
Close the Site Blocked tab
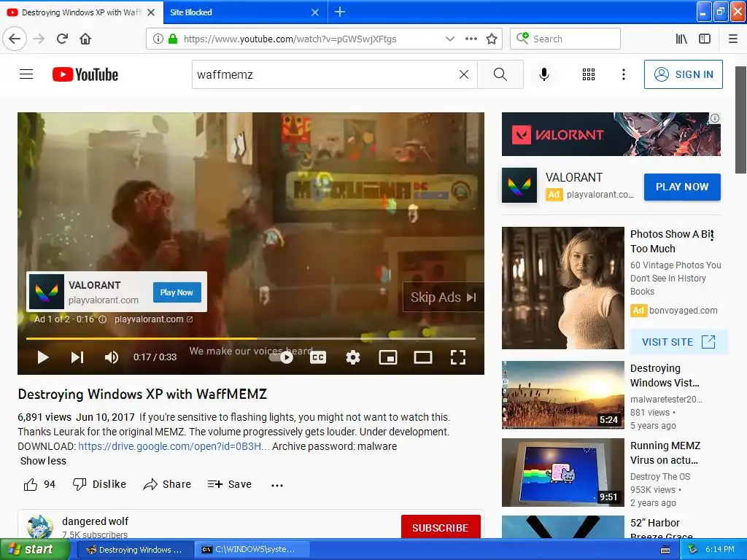point(315,12)
